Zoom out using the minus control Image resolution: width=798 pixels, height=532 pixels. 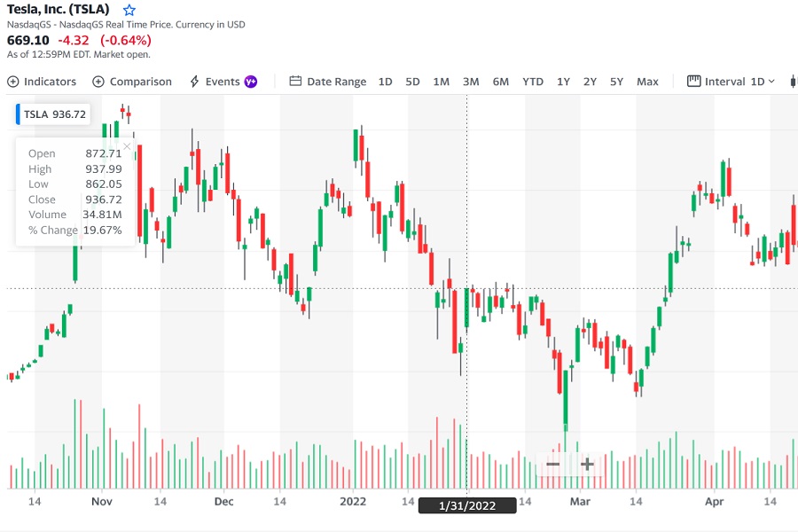pos(552,464)
